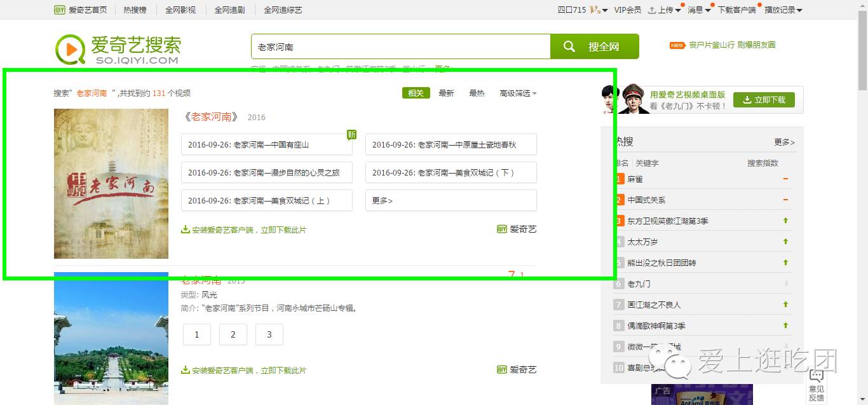Click 更多> in the 热搜 panel
Screen dimensions: 868x405
point(784,142)
